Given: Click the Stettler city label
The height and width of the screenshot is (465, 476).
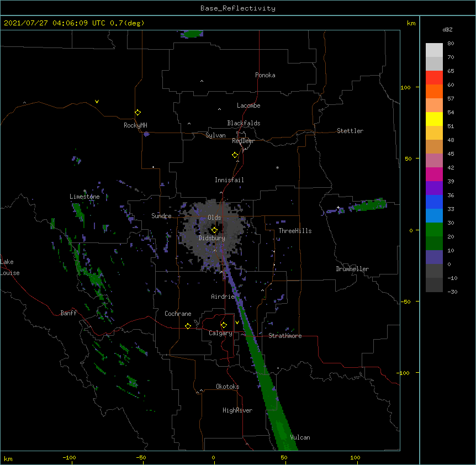Looking at the screenshot, I should pyautogui.click(x=350, y=131).
